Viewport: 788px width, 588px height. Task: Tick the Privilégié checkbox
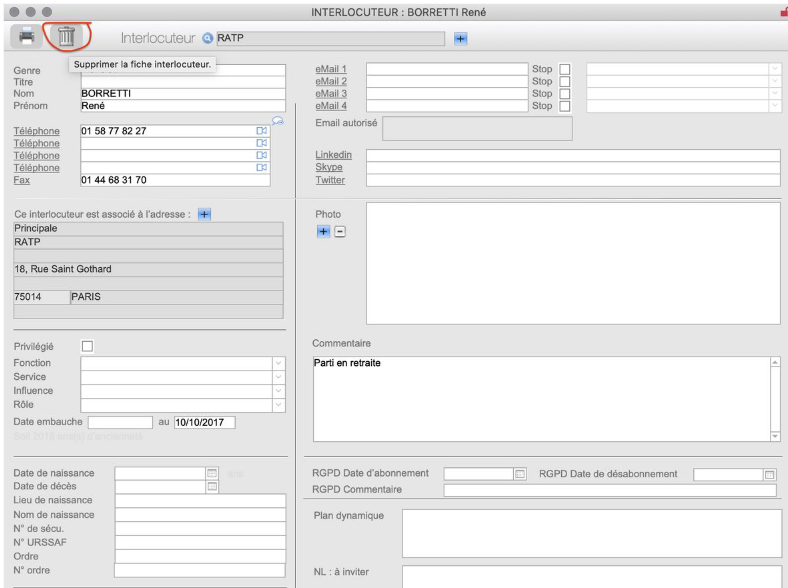click(x=87, y=346)
